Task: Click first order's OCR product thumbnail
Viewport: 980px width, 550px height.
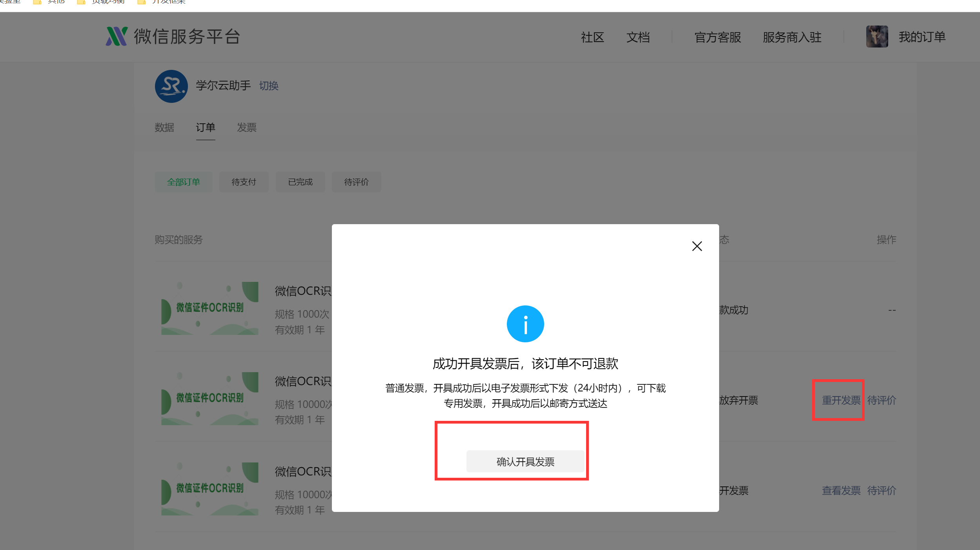Action: pos(209,308)
